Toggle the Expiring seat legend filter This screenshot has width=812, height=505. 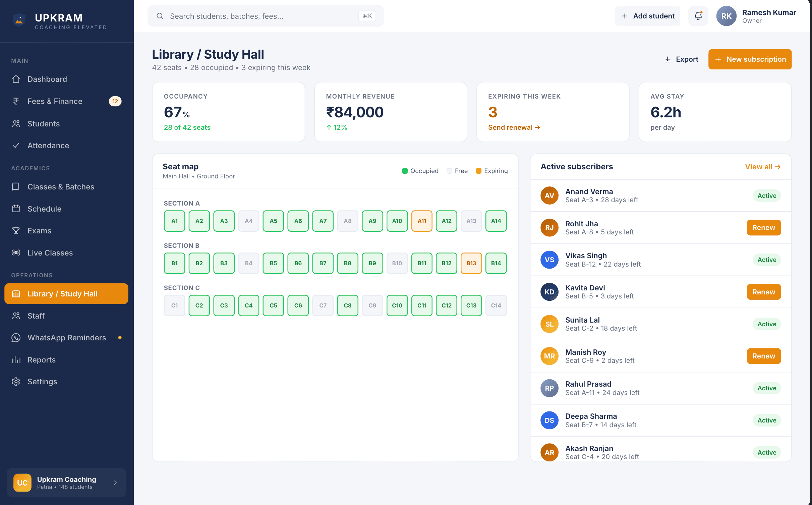pyautogui.click(x=491, y=171)
